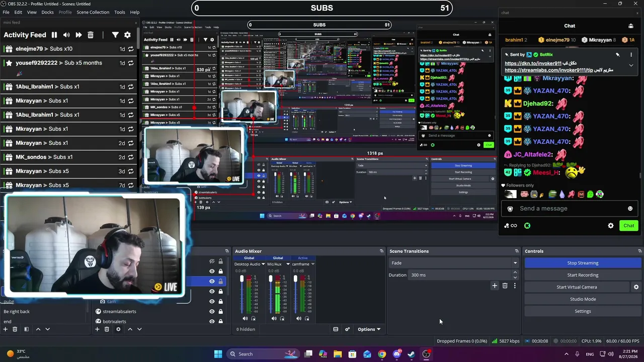
Task: Skip the current Activity Feed alert
Action: (x=78, y=35)
